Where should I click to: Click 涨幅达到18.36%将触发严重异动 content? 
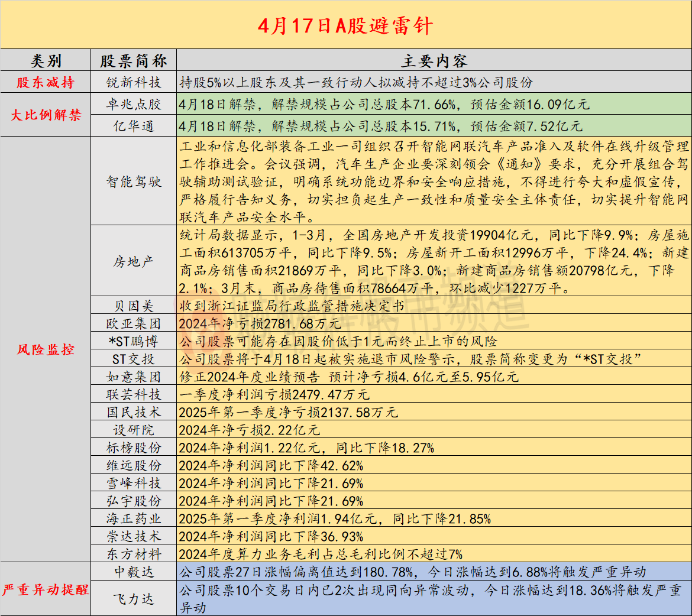click(434, 598)
